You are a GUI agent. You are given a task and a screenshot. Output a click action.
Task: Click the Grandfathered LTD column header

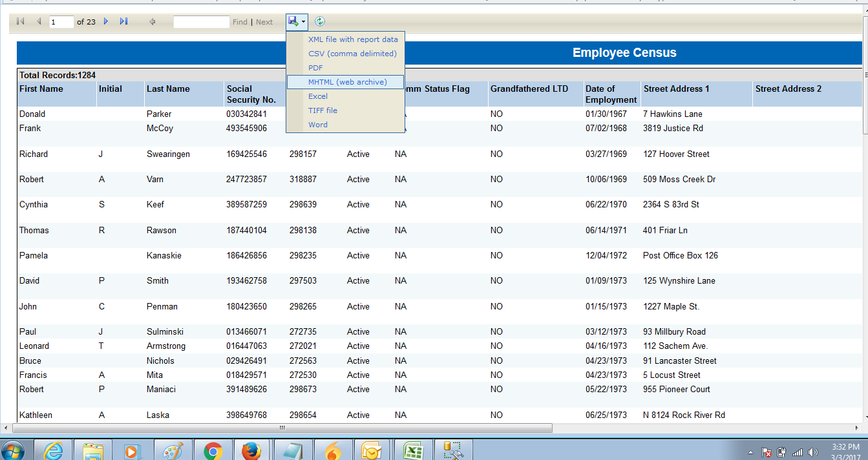[529, 89]
